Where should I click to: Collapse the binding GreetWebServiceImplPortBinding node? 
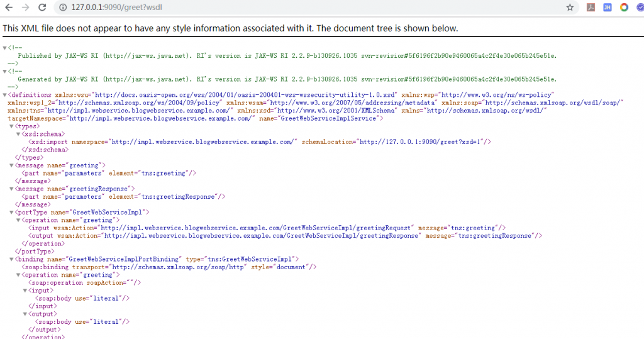coord(12,259)
